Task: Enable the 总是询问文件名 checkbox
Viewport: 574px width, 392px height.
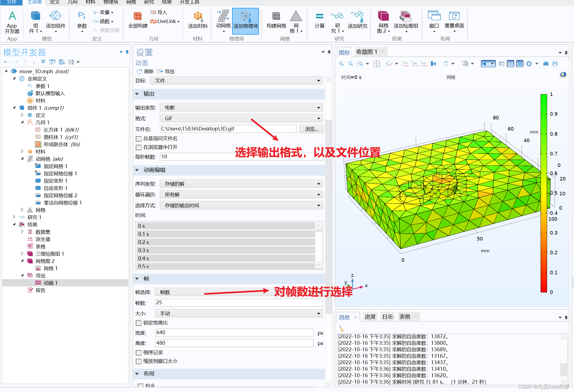Action: (x=139, y=139)
